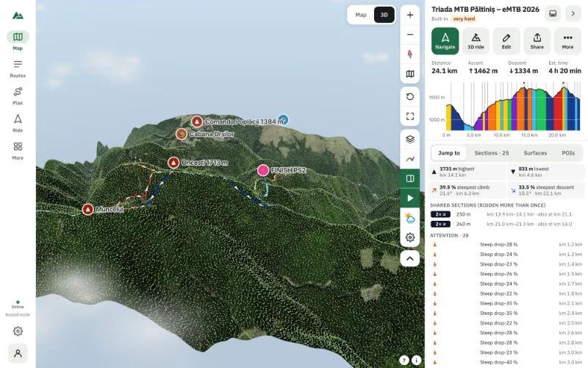The width and height of the screenshot is (588, 368).
Task: Collapse the map toolbar with chevron up
Action: (410, 258)
